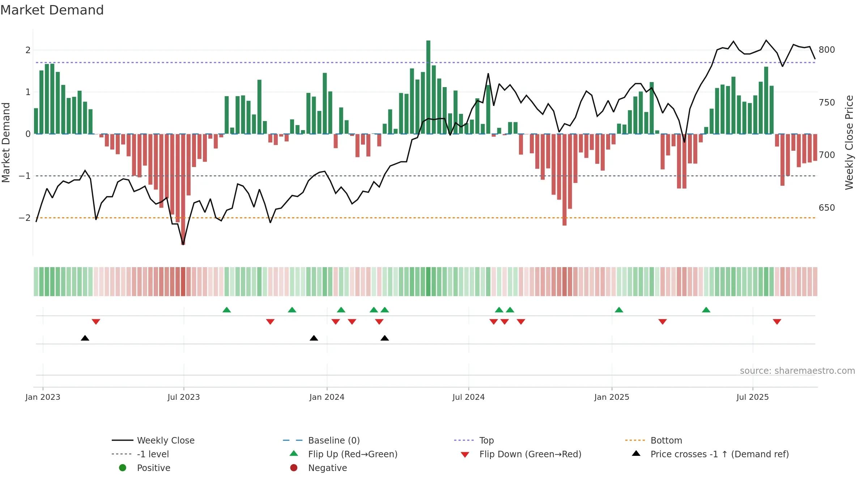
Task: Click the first black price-cross marker in early 2023
Action: point(85,338)
